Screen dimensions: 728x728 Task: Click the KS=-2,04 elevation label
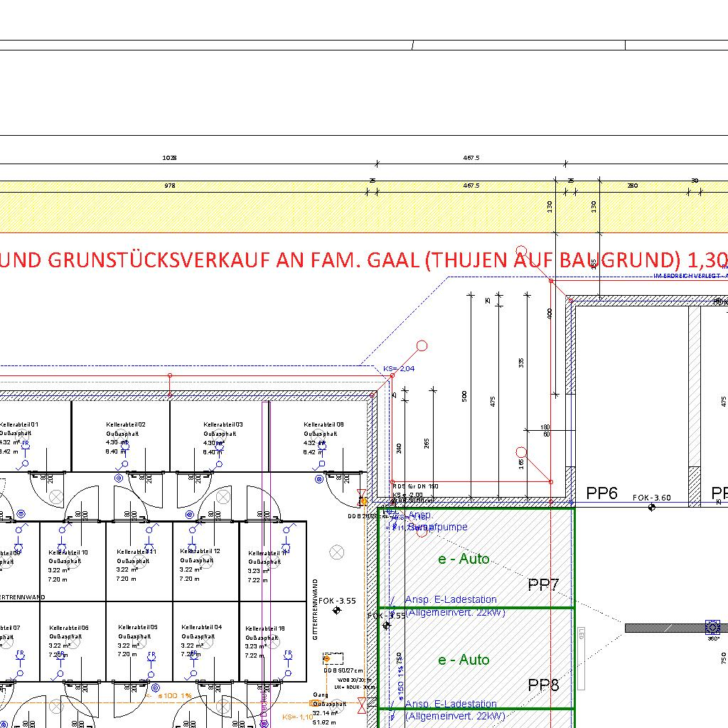click(x=398, y=369)
